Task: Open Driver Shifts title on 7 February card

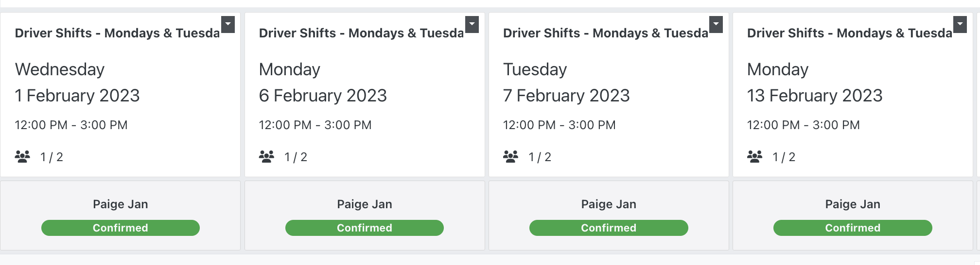Action: 605,33
